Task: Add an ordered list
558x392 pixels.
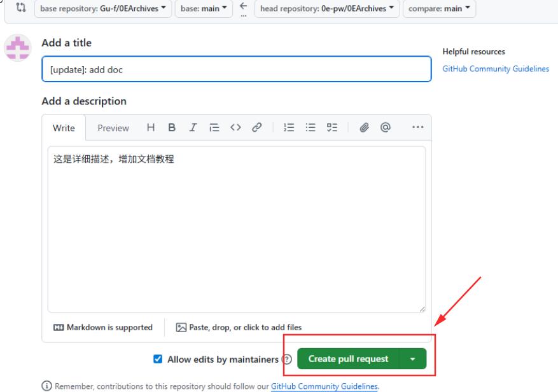Action: [289, 127]
